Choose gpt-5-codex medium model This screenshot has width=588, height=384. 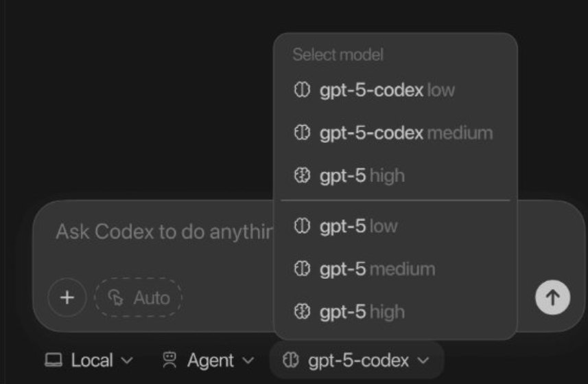(x=396, y=133)
